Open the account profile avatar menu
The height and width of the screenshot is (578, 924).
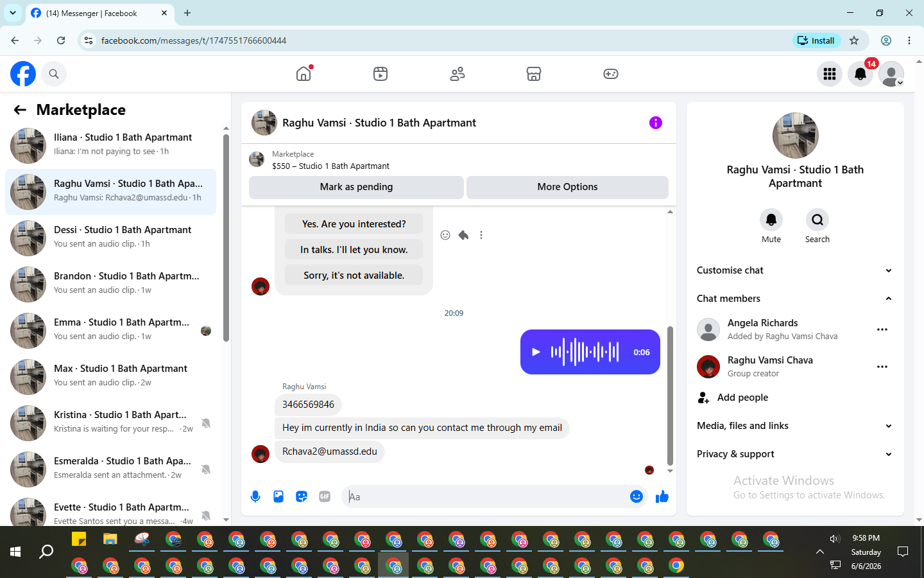pyautogui.click(x=891, y=74)
